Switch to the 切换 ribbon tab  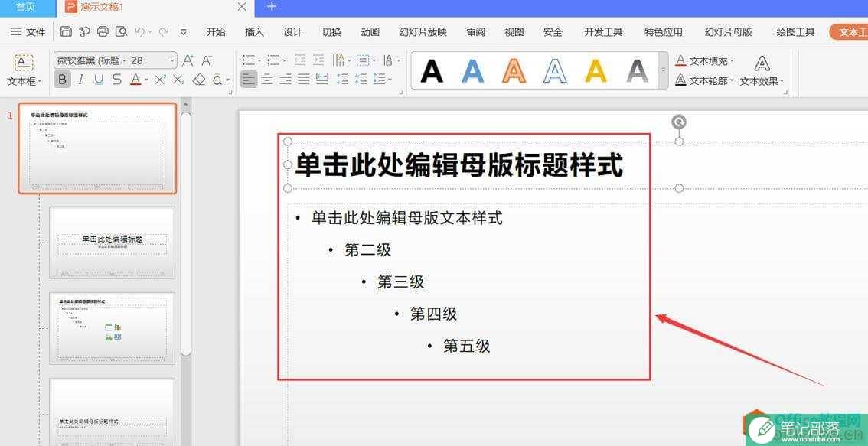pos(331,32)
